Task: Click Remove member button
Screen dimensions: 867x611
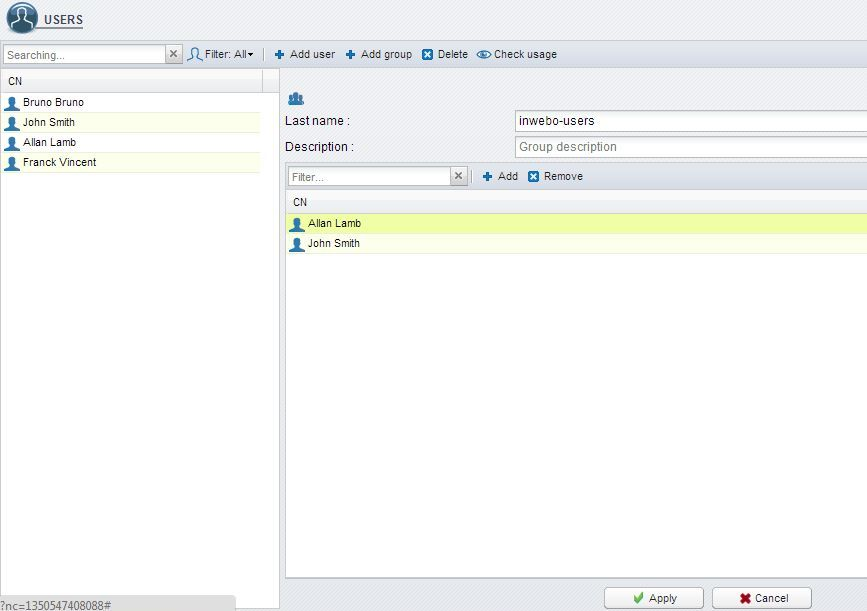Action: [x=555, y=177]
